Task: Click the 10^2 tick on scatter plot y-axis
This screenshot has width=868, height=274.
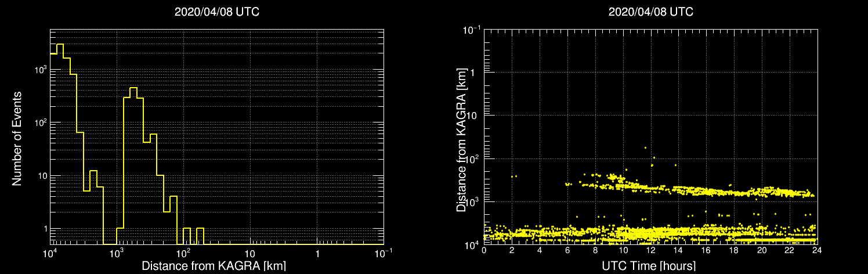Action: coord(473,158)
